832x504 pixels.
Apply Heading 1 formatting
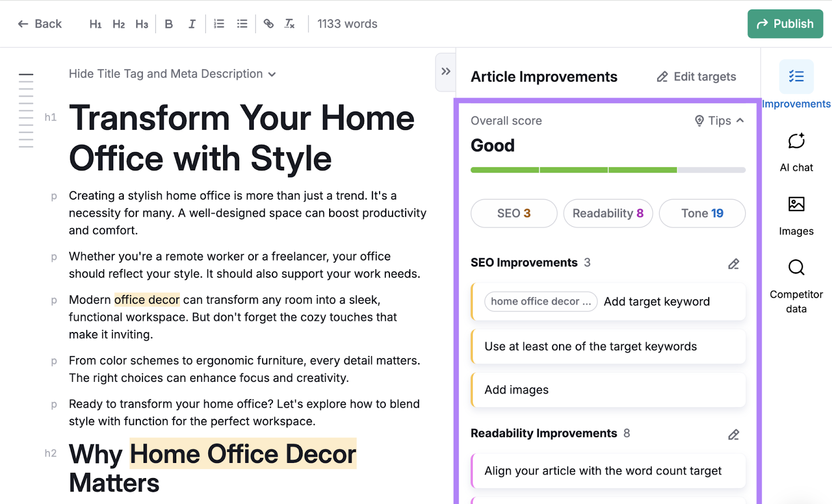[x=95, y=23]
